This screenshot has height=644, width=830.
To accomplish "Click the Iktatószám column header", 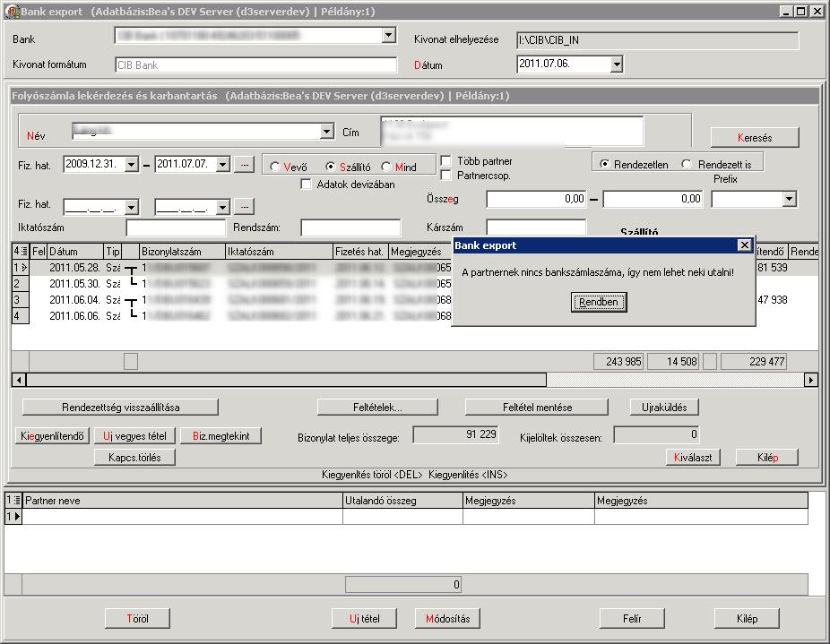I will tap(280, 252).
